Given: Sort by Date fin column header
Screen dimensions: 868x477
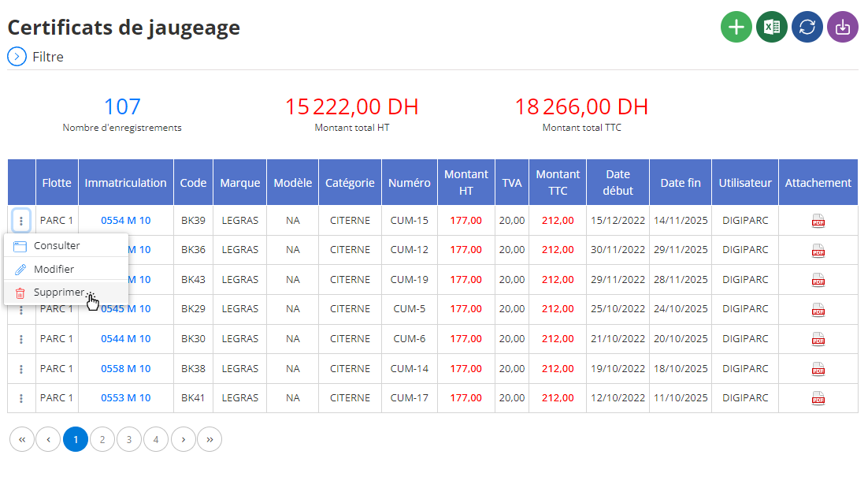Looking at the screenshot, I should (x=681, y=183).
